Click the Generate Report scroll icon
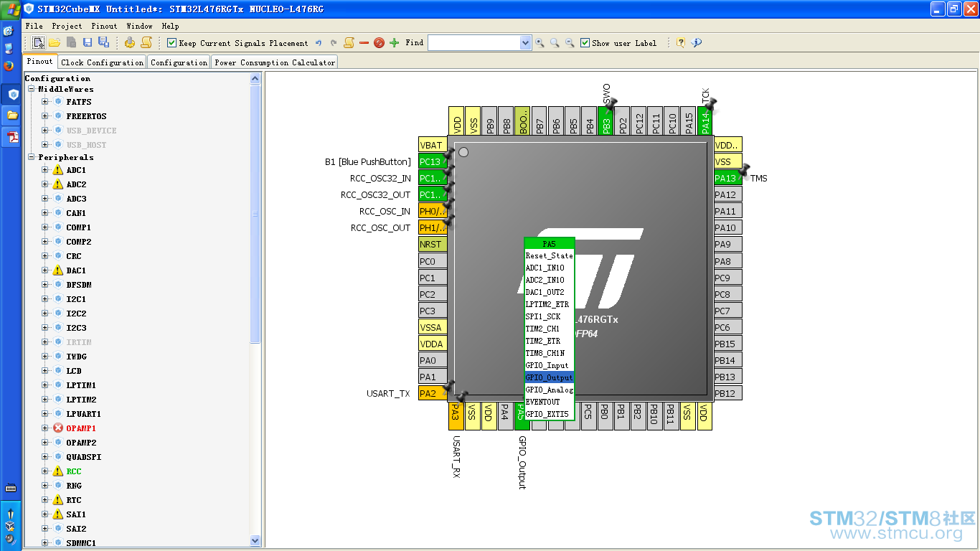This screenshot has height=551, width=980. [x=146, y=43]
